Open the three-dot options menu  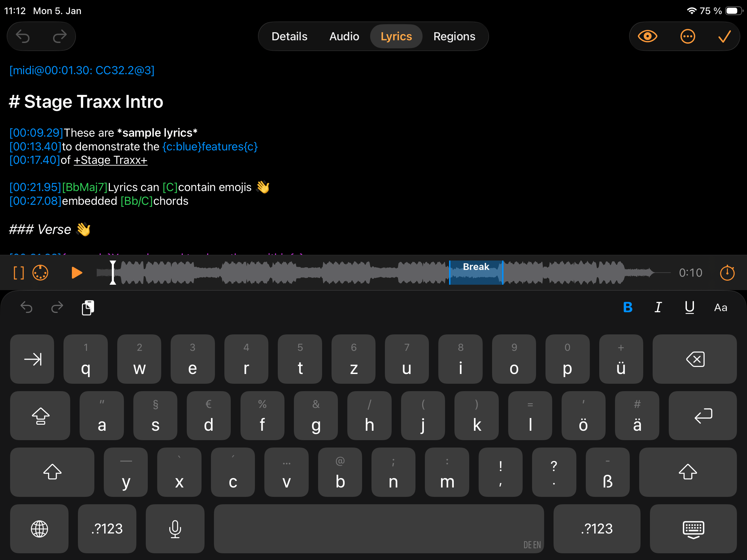click(x=687, y=36)
